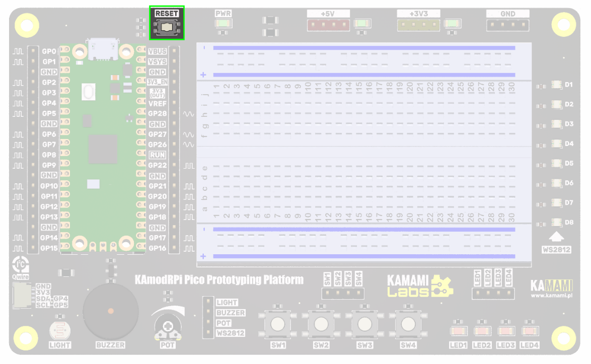Select the D1 WS2812 LED
Image resolution: width=591 pixels, height=364 pixels.
tap(556, 85)
